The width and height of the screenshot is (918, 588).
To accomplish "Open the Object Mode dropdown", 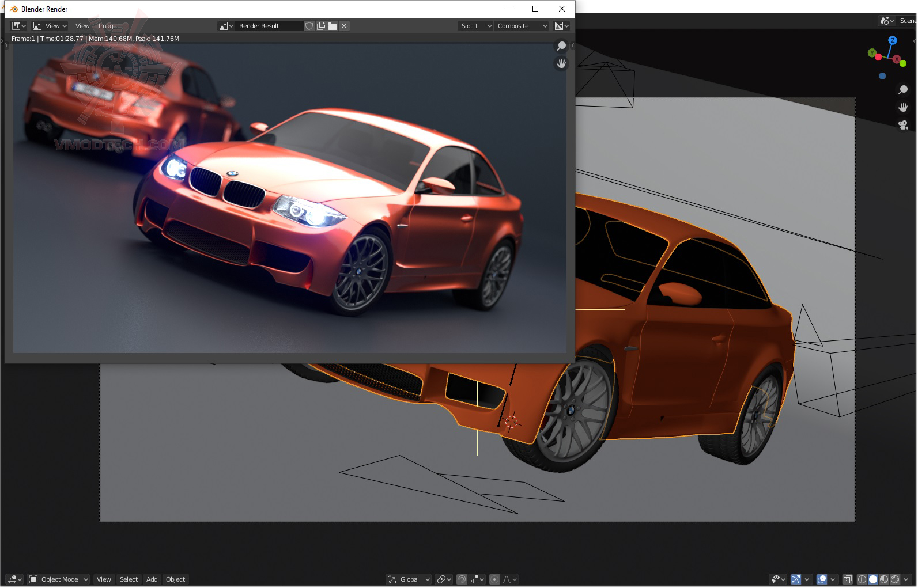I will point(59,579).
